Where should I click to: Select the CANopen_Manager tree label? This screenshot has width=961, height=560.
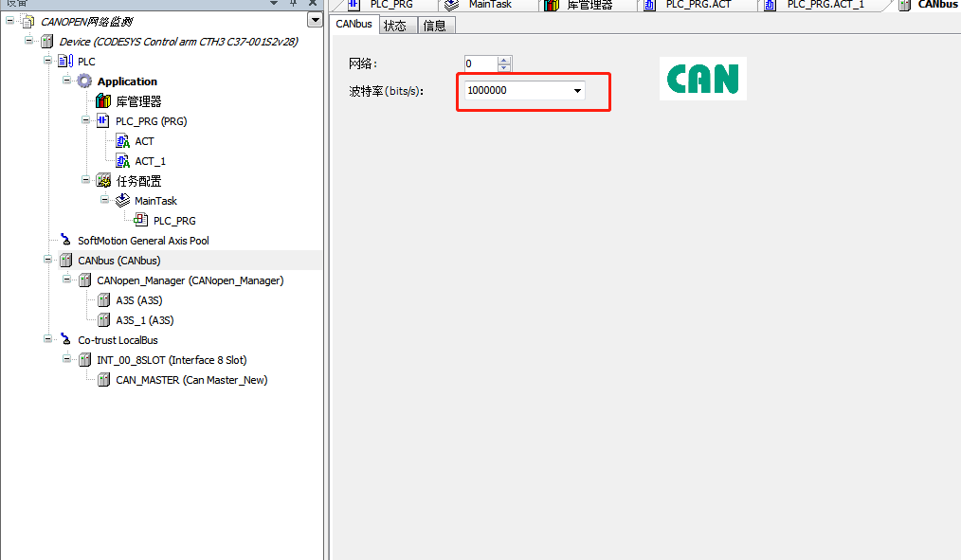click(x=190, y=280)
